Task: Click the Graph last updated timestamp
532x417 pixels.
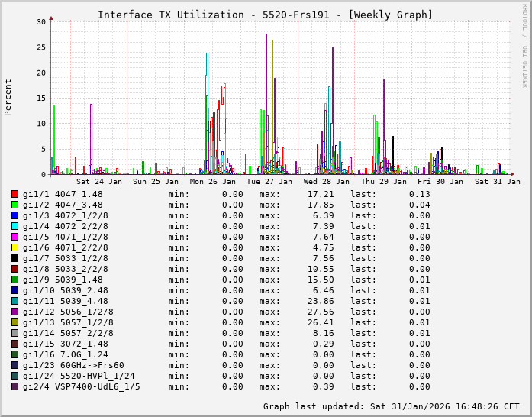Action: [x=392, y=406]
